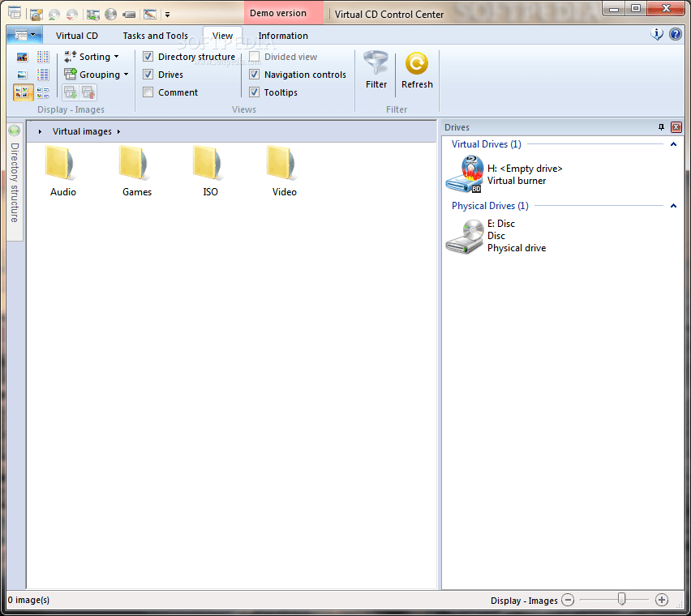Collapse the Virtual Drives section
Viewport: 691px width, 616px height.
(673, 143)
